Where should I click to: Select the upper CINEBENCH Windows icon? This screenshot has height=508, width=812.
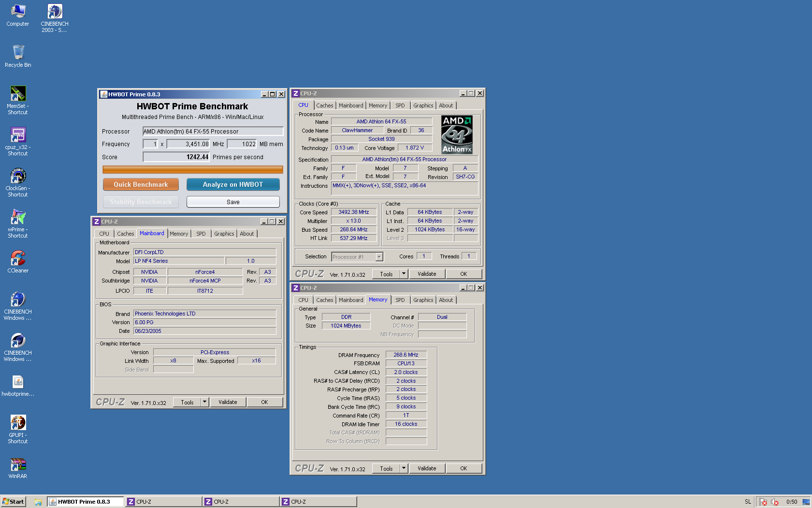(18, 306)
